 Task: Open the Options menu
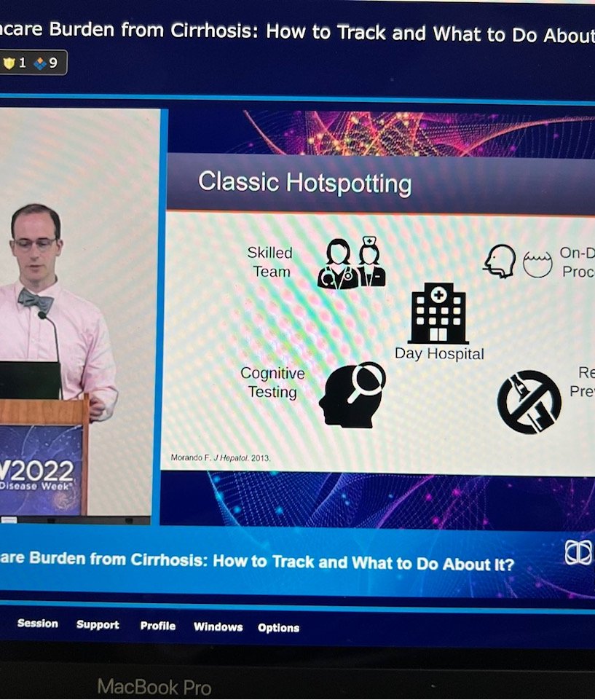278,628
